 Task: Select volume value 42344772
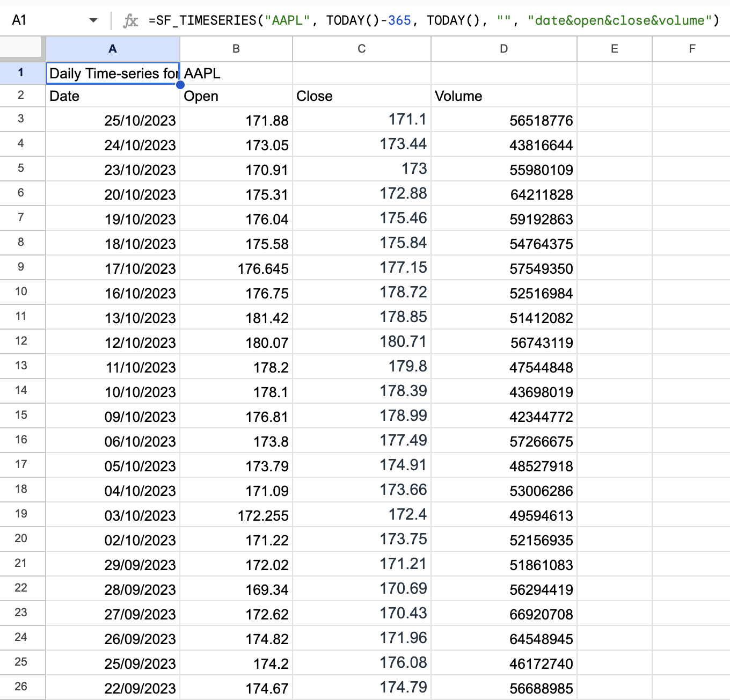504,415
